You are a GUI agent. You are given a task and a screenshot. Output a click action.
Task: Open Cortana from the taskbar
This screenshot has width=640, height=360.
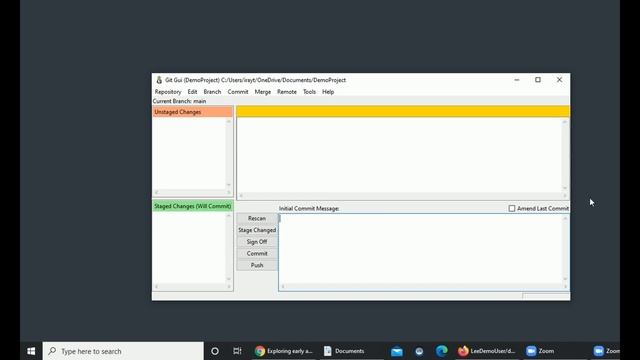[215, 351]
